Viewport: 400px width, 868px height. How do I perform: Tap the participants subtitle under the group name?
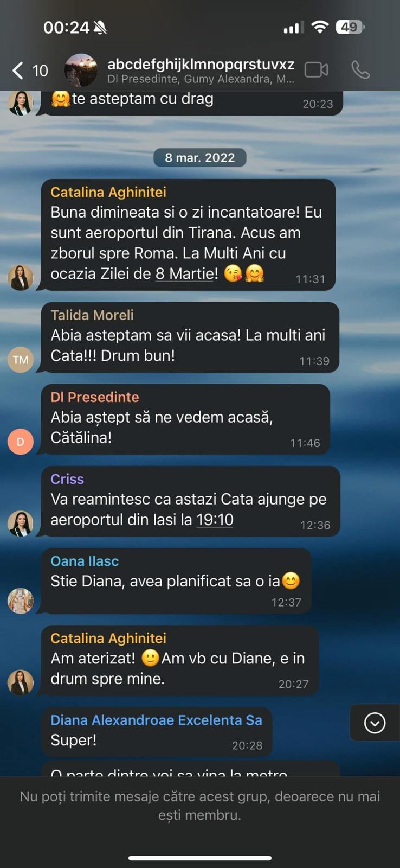201,79
